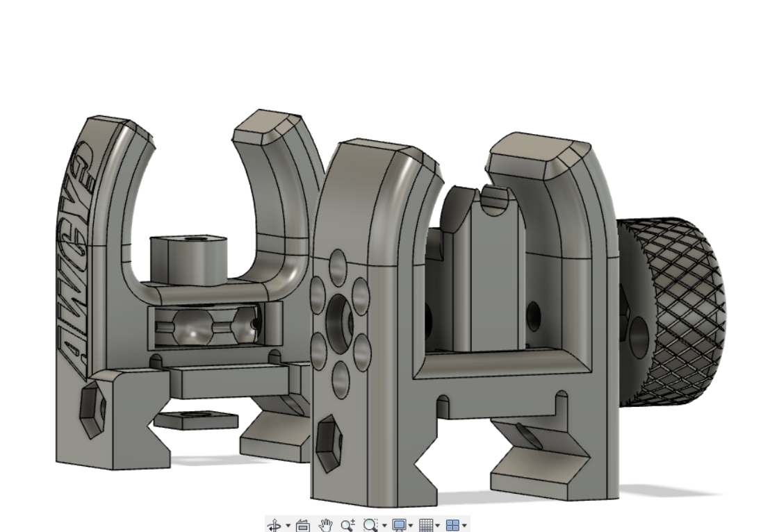Activate the Pan hand tool
Viewport: 770px width, 532px height.
(x=325, y=526)
